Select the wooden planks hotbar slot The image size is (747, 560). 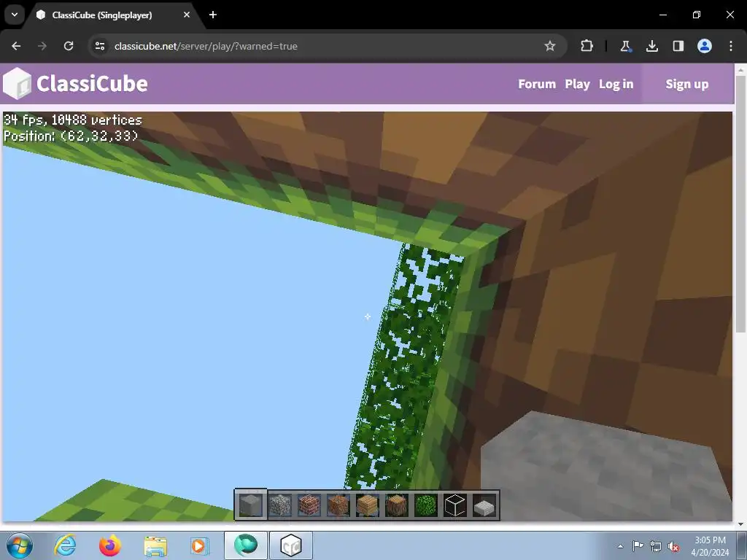pyautogui.click(x=368, y=505)
